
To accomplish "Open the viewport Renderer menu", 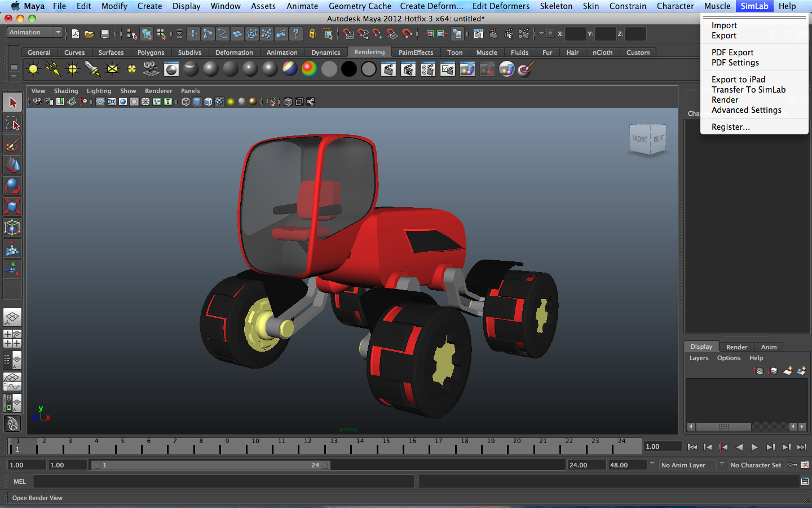I will pyautogui.click(x=158, y=91).
